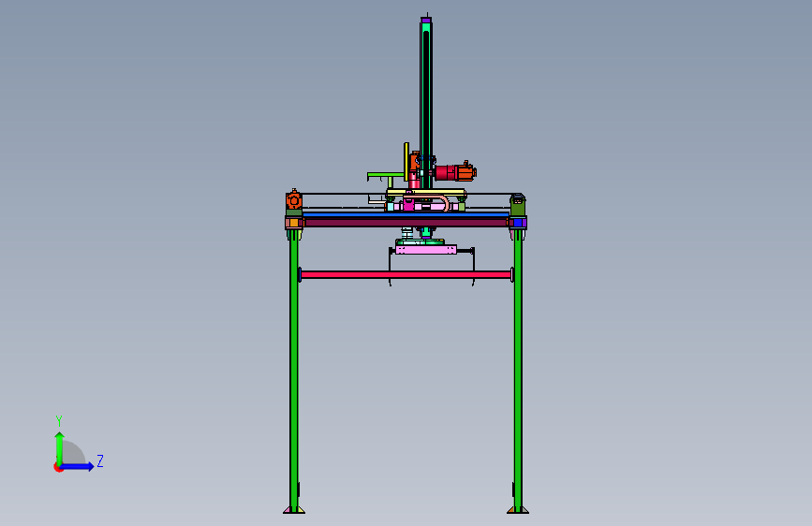This screenshot has height=526, width=812.
Task: Select the tall vertical mast column
Action: (x=426, y=104)
